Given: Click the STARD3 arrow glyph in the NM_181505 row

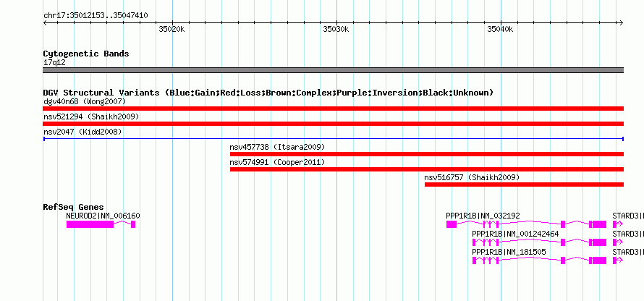Looking at the screenshot, I should coord(618,260).
